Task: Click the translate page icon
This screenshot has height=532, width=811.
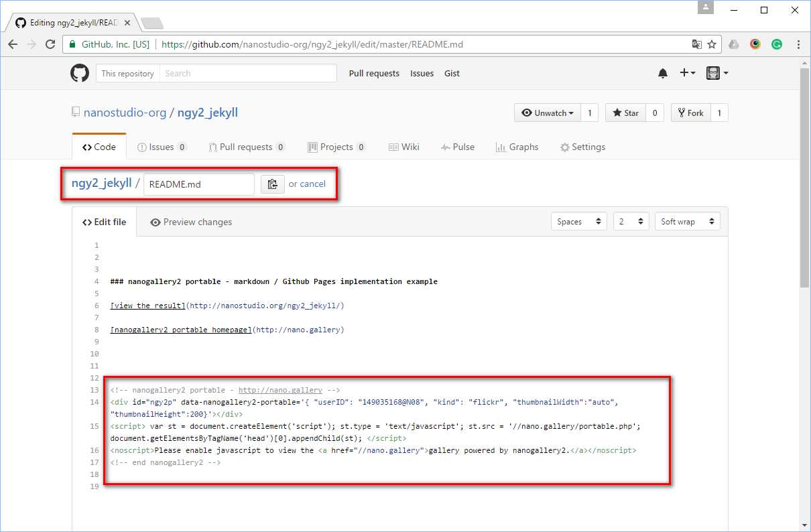Action: (697, 44)
